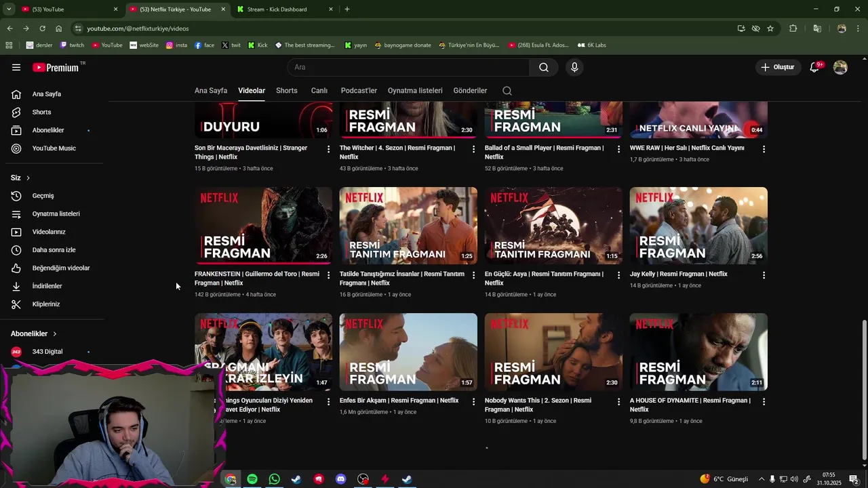Viewport: 868px width, 488px height.
Task: Click the Ara search input field
Action: pyautogui.click(x=409, y=67)
